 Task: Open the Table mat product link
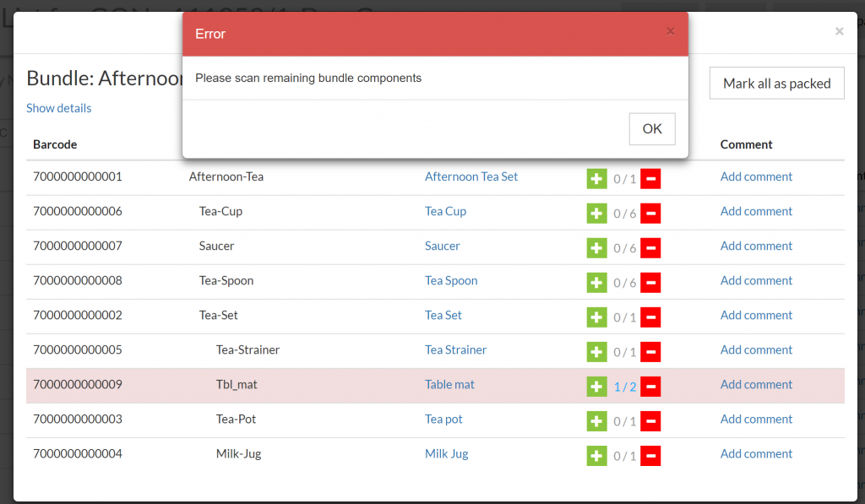coord(449,384)
